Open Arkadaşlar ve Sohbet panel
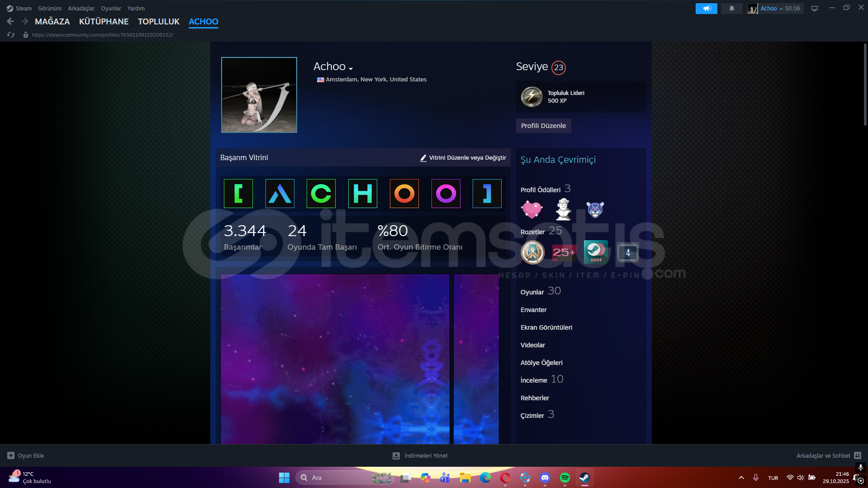 coord(829,455)
